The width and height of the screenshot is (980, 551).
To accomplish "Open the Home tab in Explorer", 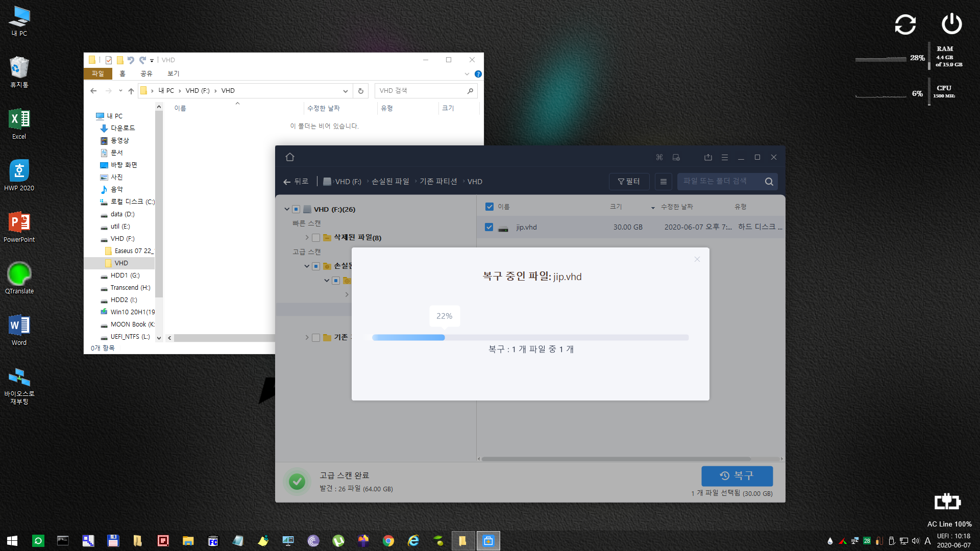I will 122,73.
